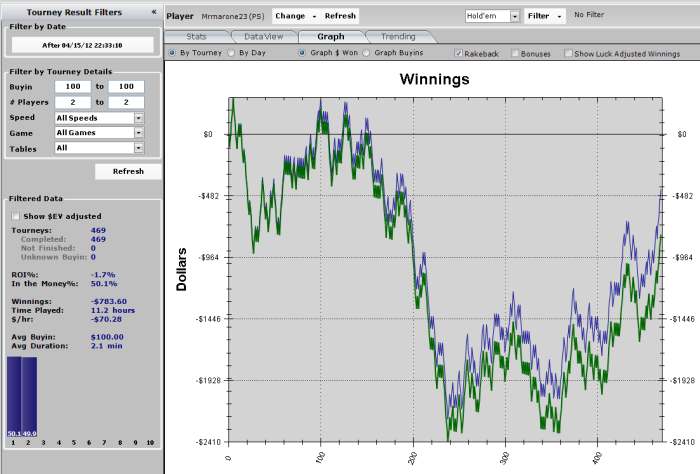The width and height of the screenshot is (700, 474).
Task: Click the 1st place finish bar
Action: click(x=14, y=397)
